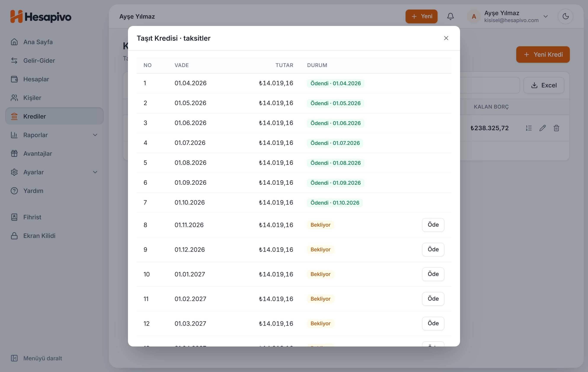Delete loan with trash icon

point(556,128)
